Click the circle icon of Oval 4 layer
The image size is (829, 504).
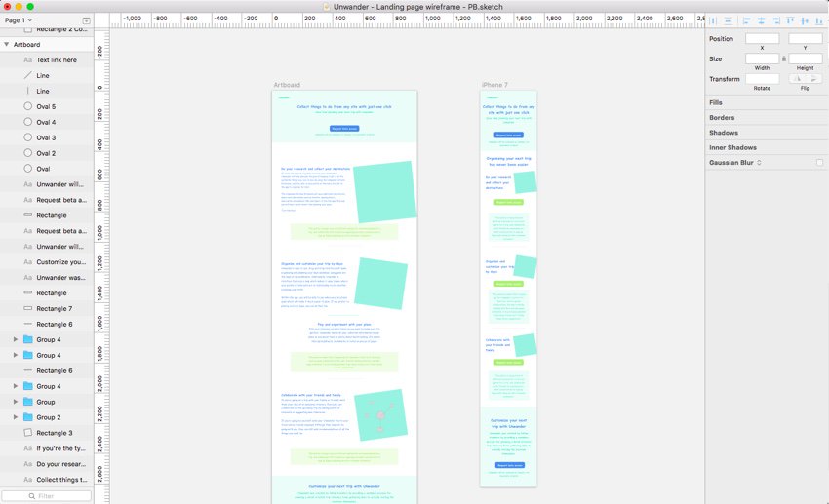coord(28,122)
